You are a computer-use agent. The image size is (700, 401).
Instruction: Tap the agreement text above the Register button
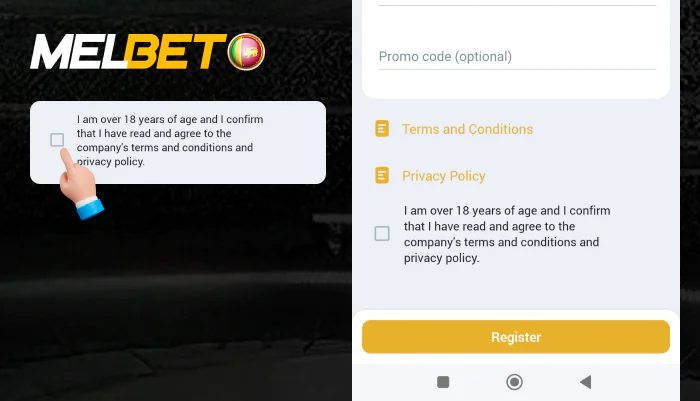click(x=506, y=234)
